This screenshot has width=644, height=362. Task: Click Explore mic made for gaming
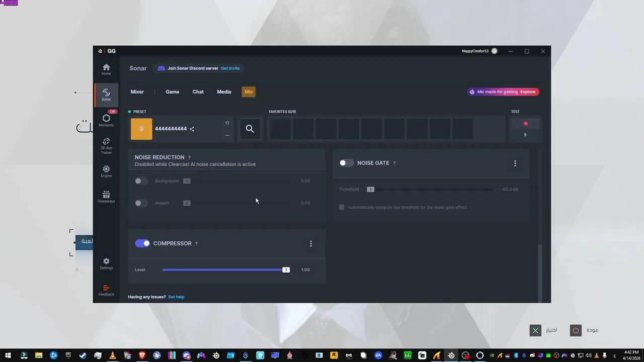[528, 92]
